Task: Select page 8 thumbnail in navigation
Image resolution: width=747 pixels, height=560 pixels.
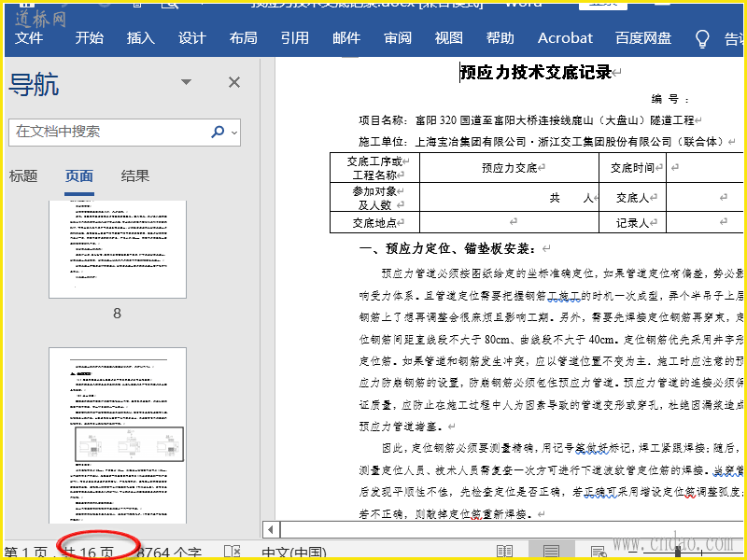Action: coord(117,247)
